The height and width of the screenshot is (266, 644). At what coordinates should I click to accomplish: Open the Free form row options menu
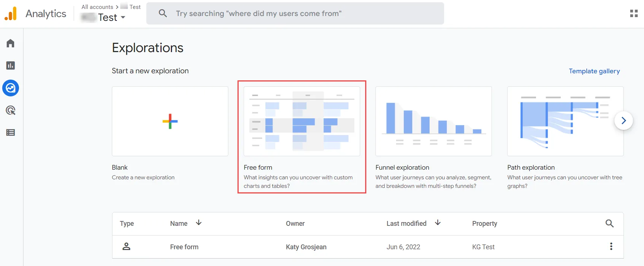click(x=611, y=246)
